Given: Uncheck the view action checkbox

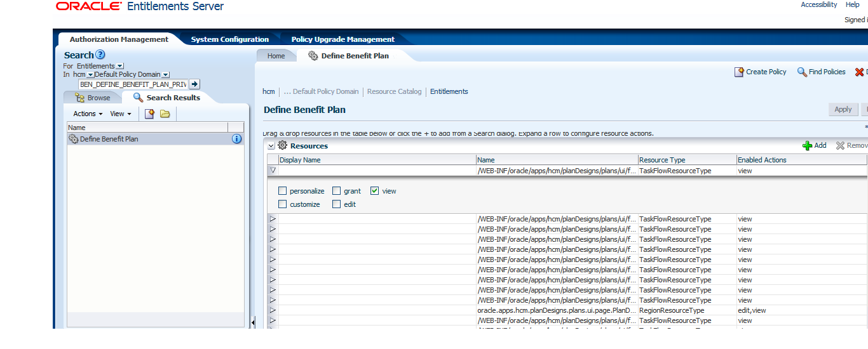Looking at the screenshot, I should [375, 191].
